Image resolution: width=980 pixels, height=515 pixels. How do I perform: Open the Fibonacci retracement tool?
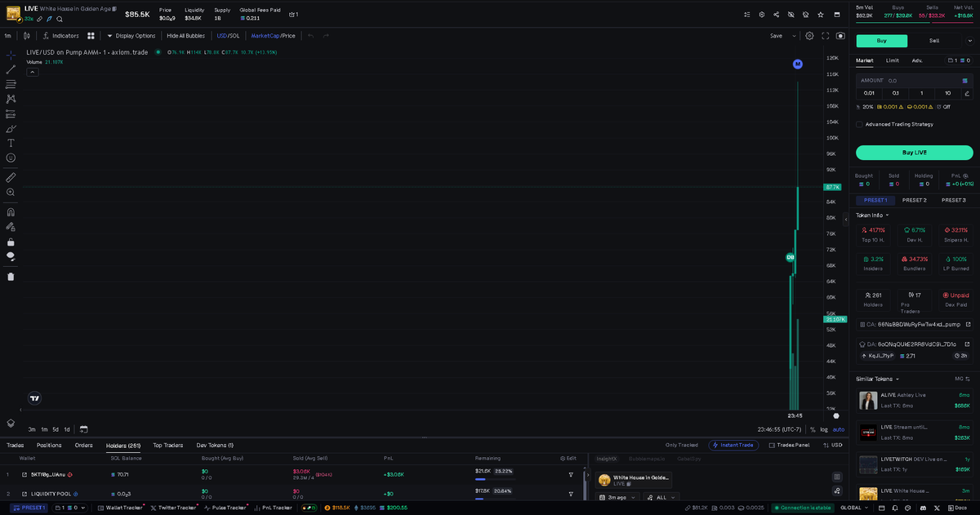[x=11, y=84]
